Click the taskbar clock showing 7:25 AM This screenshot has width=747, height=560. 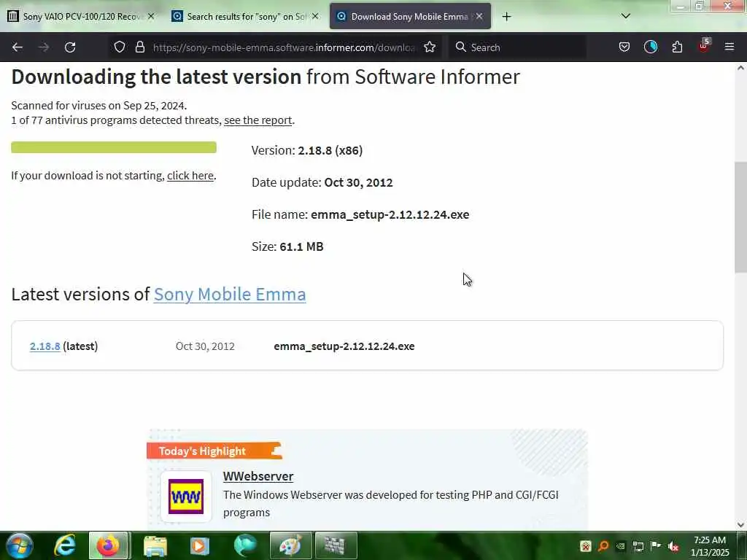[709, 546]
